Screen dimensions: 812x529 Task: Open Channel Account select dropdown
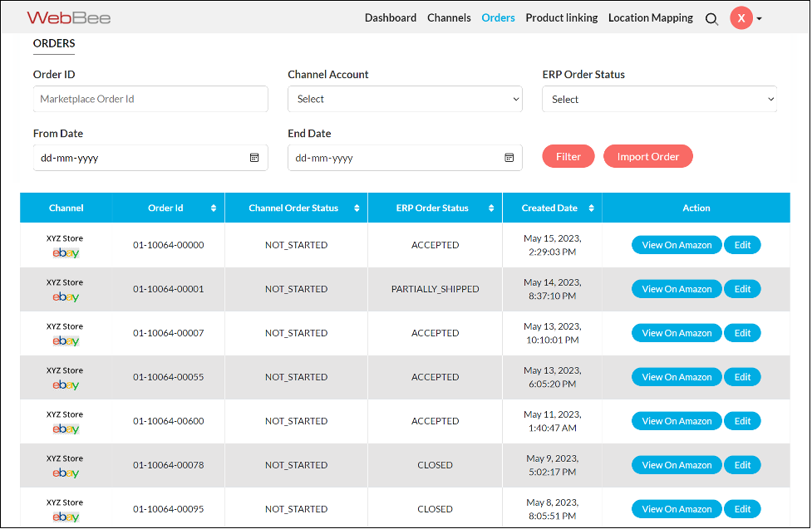[x=405, y=99]
